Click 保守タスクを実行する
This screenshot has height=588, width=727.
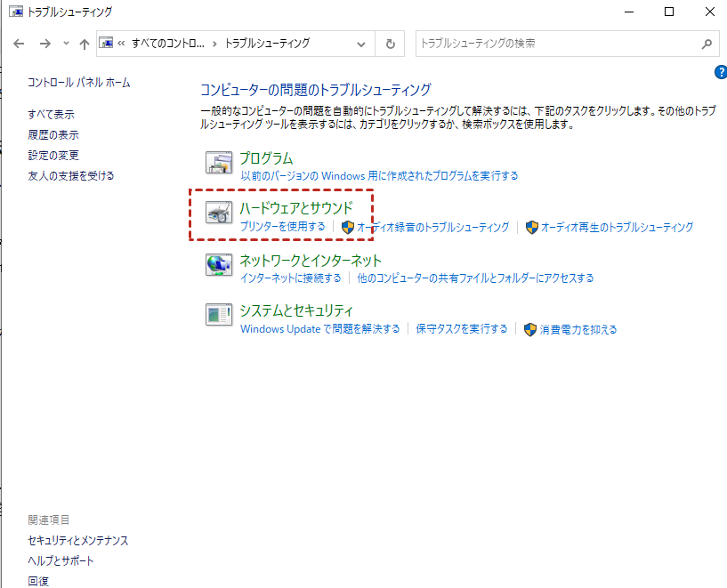pyautogui.click(x=462, y=329)
